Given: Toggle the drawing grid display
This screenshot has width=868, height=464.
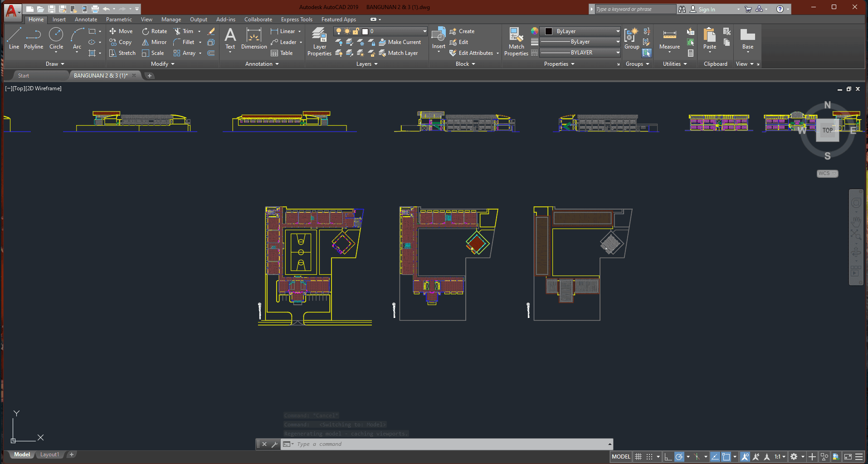Looking at the screenshot, I should [x=638, y=457].
